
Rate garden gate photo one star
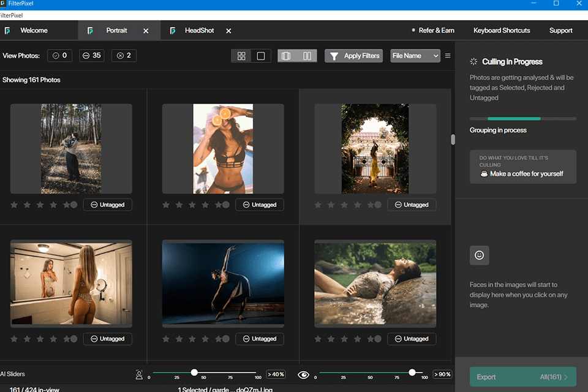coord(318,205)
